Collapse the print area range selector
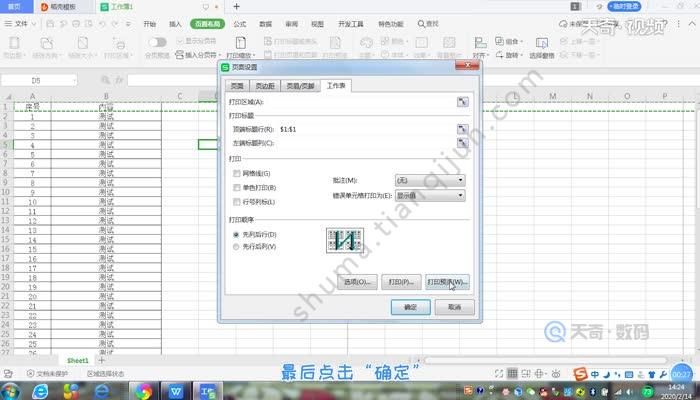700x400 pixels. pyautogui.click(x=462, y=102)
